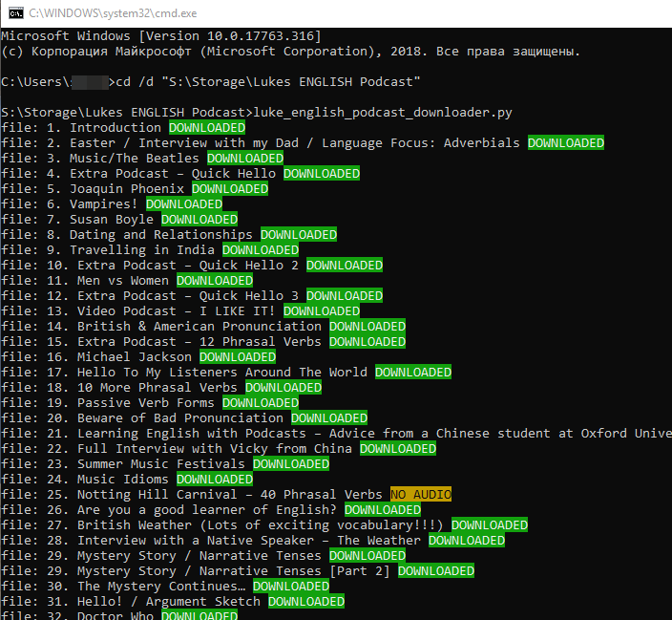Click the 'Microsoft Windows [Version 10.0.17763.316]' line
Screen dimensions: 672x620
(160, 36)
